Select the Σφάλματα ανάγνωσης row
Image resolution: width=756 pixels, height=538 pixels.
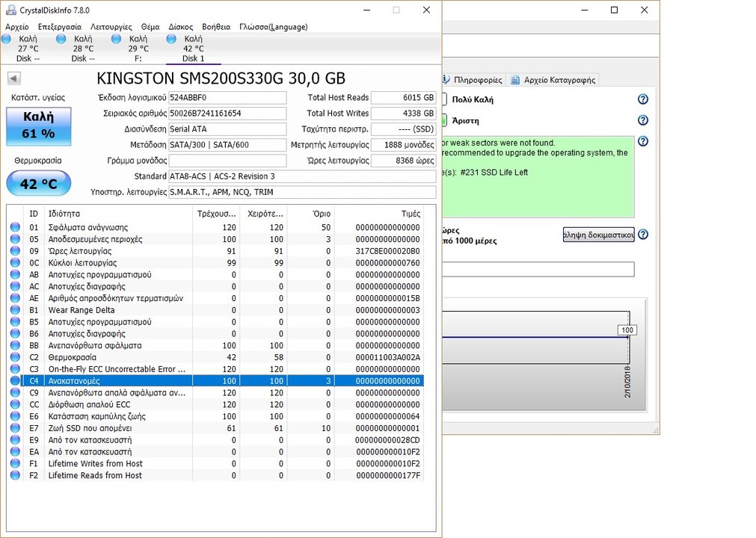click(x=216, y=227)
